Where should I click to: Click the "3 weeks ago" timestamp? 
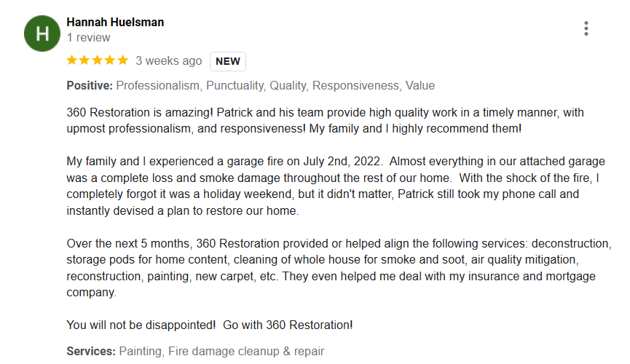coord(169,61)
